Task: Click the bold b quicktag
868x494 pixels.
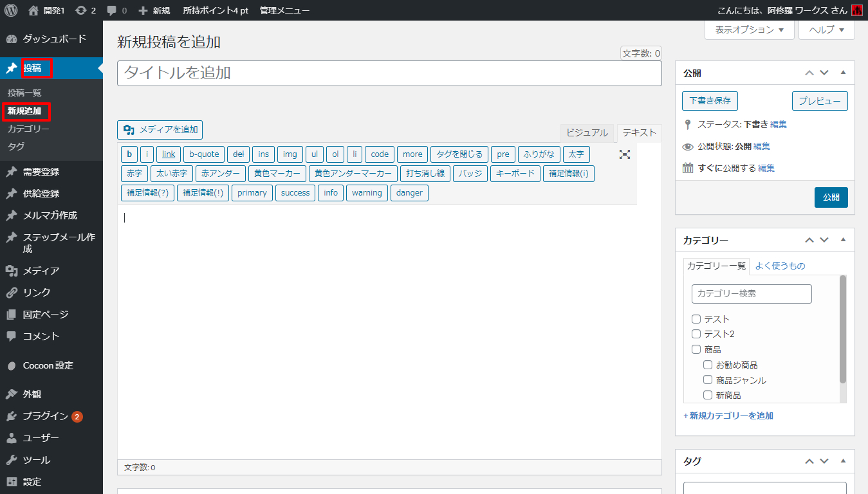Action: point(129,154)
